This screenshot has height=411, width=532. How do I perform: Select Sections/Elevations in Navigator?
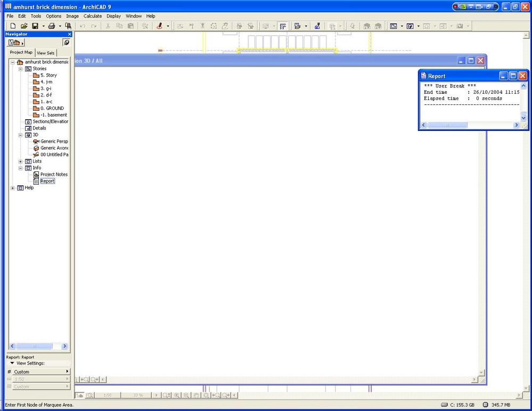pos(50,122)
